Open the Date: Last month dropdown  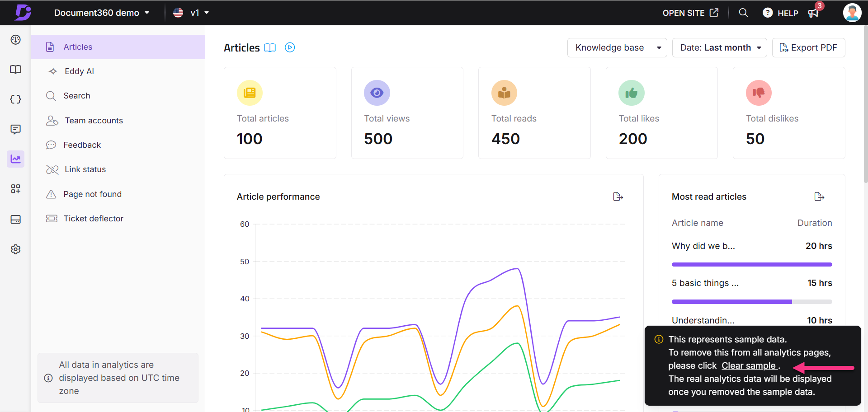pos(720,47)
